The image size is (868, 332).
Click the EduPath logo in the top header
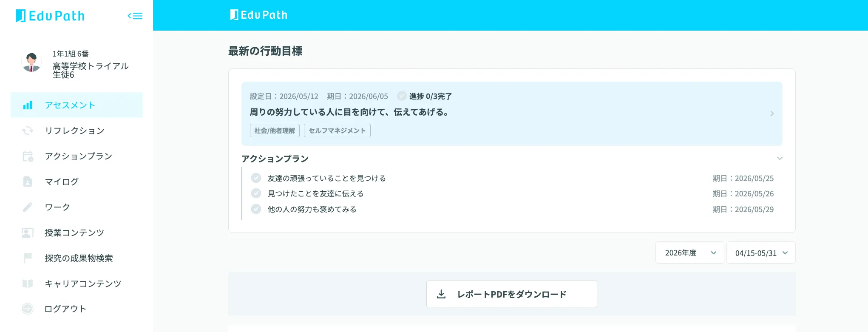[x=258, y=15]
